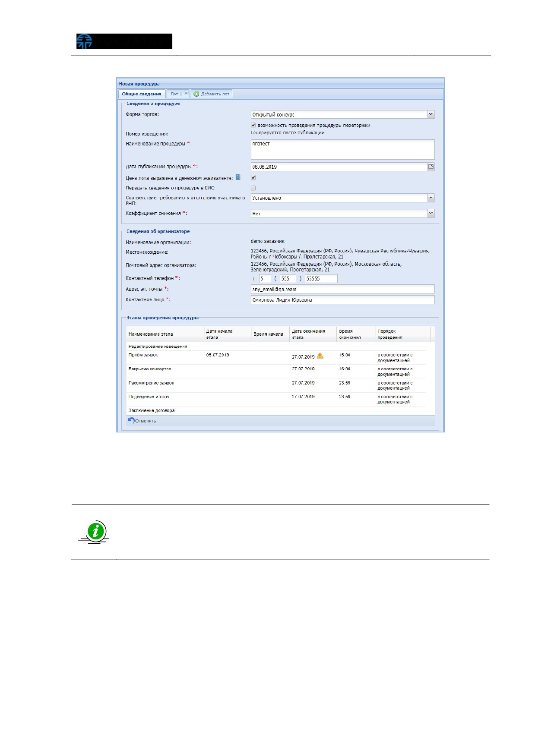
Task: Open calendar picker for publication date
Action: tap(431, 167)
